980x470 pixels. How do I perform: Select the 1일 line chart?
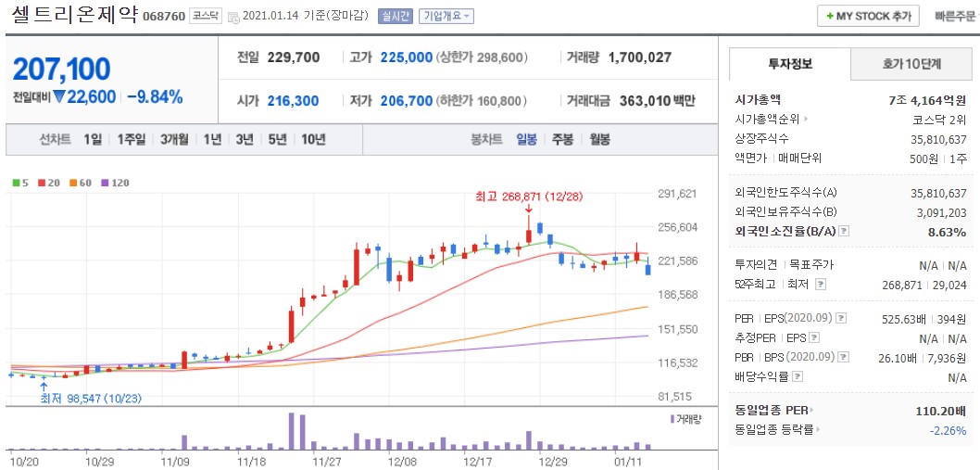(93, 140)
